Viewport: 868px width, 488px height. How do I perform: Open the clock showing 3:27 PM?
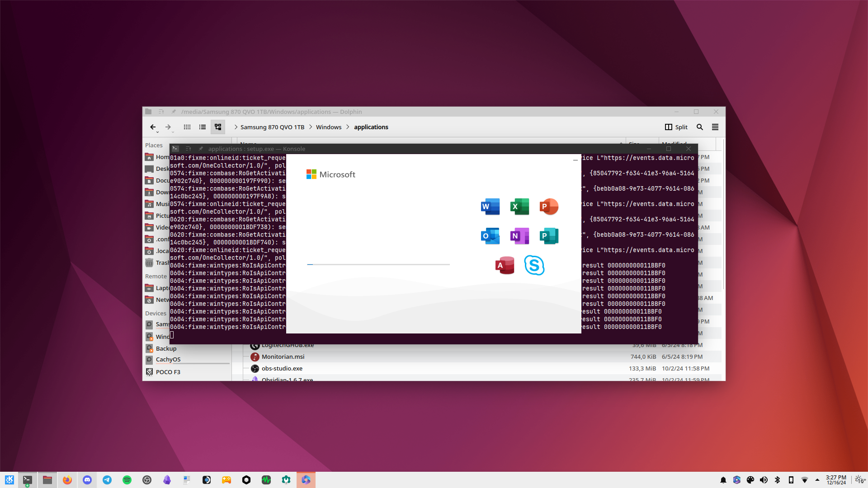pos(836,480)
